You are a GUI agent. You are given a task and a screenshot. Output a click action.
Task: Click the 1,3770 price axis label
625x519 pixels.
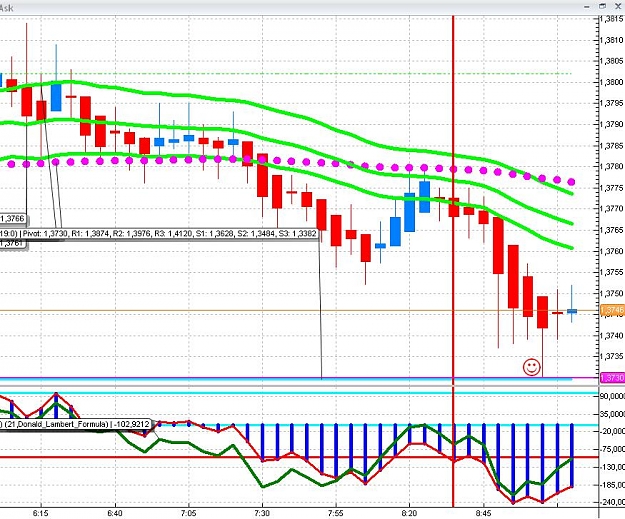pyautogui.click(x=613, y=208)
